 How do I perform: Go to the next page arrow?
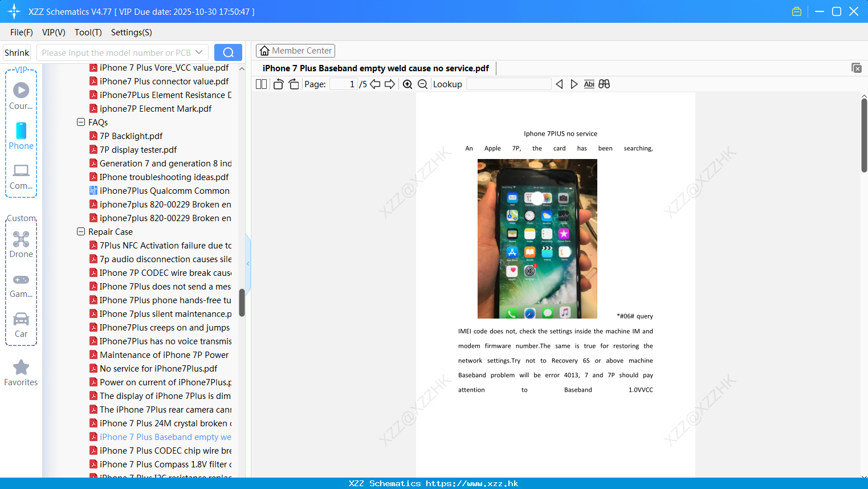click(x=390, y=84)
